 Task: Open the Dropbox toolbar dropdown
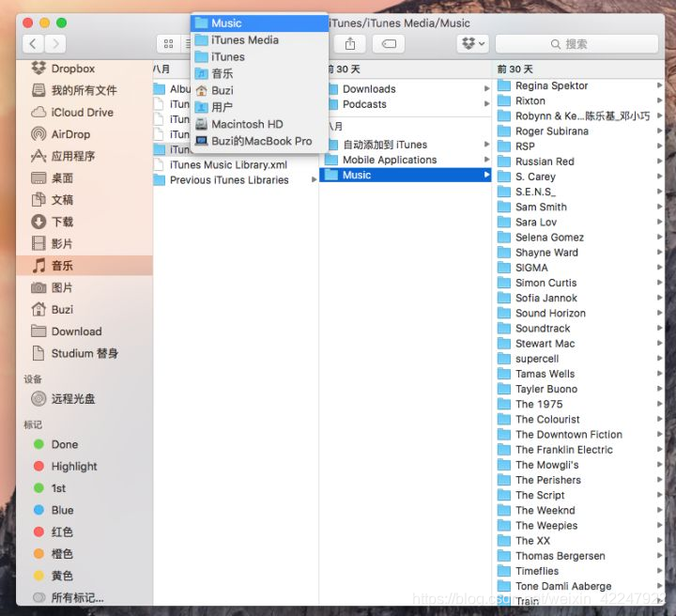pos(473,43)
